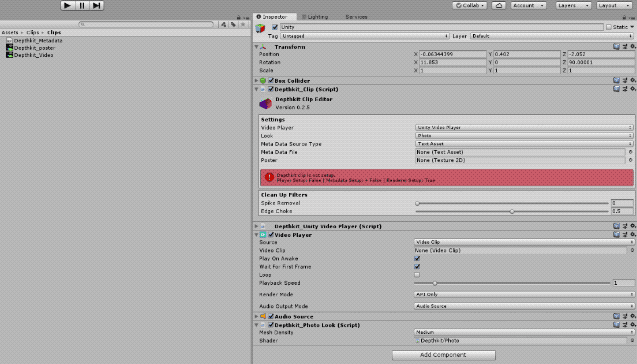This screenshot has height=364, width=637.
Task: Click the project search field
Action: click(146, 24)
